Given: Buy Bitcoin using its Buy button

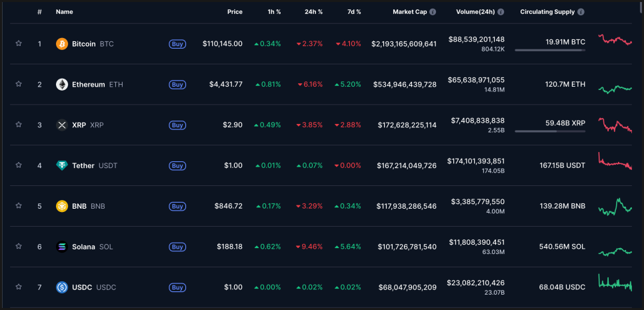Looking at the screenshot, I should point(177,43).
